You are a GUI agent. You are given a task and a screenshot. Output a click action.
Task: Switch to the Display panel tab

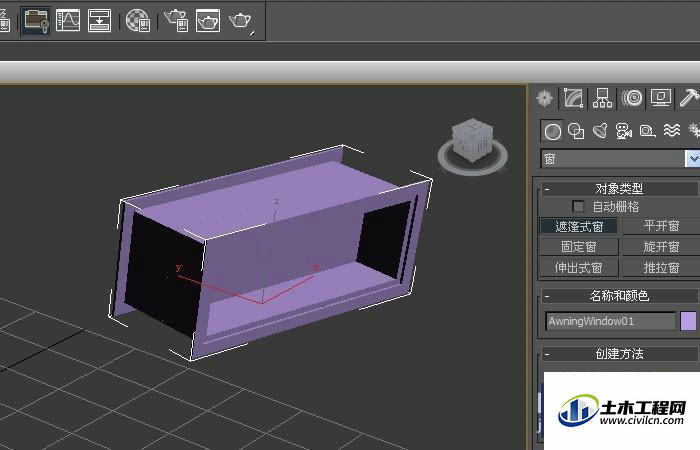point(661,98)
